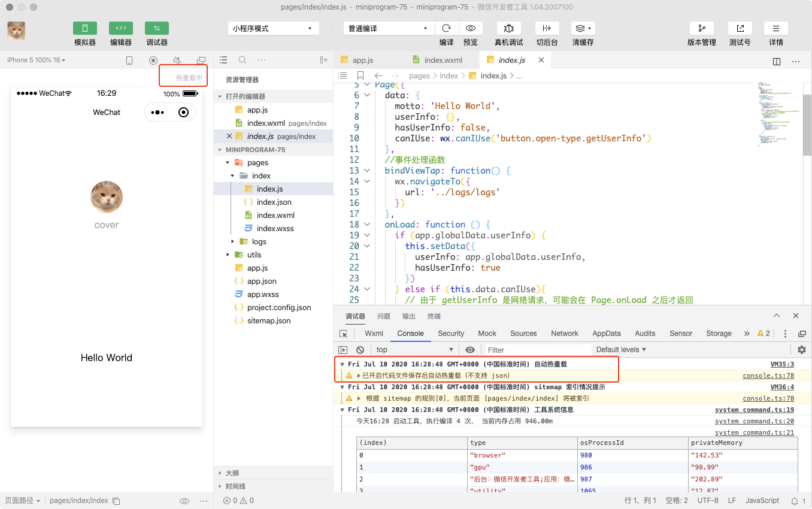Open project.config.json in the file tree

(x=279, y=308)
